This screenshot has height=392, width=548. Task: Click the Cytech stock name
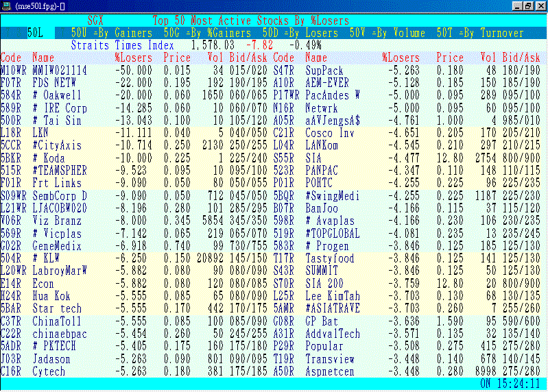[49, 371]
